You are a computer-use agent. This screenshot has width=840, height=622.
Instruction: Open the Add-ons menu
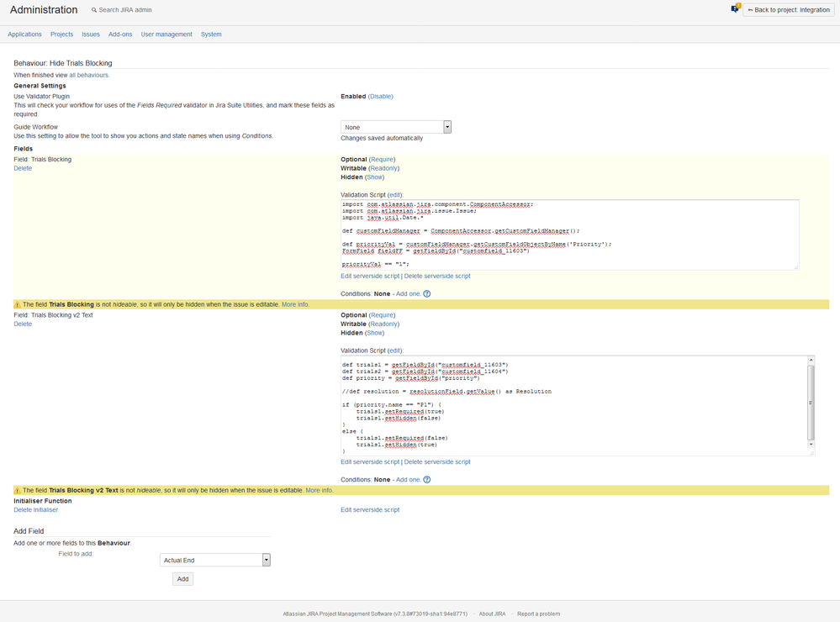(x=120, y=34)
